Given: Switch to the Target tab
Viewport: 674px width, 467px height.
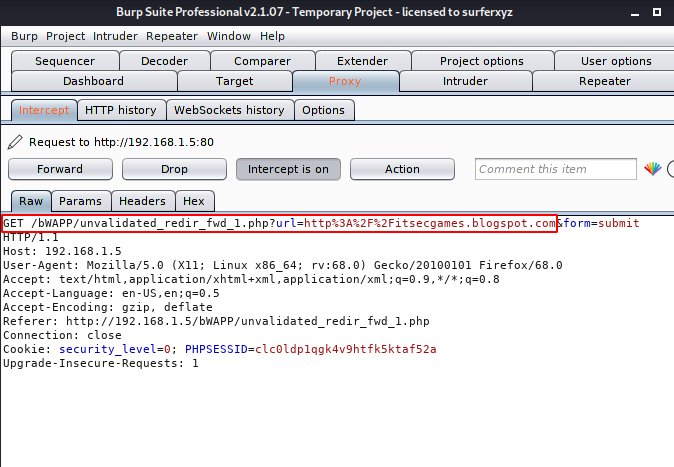Looking at the screenshot, I should 235,81.
